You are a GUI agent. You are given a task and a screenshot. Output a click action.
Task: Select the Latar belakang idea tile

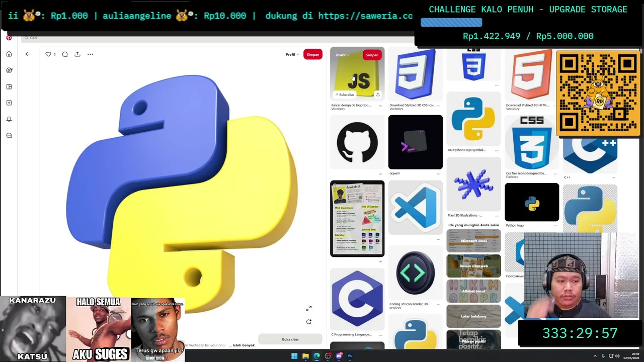click(x=474, y=316)
